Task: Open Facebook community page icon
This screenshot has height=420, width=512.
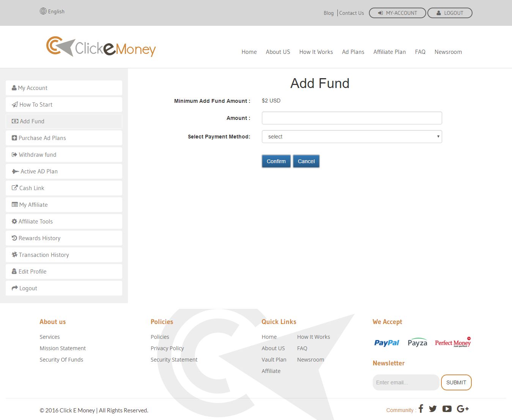Action: click(x=421, y=409)
